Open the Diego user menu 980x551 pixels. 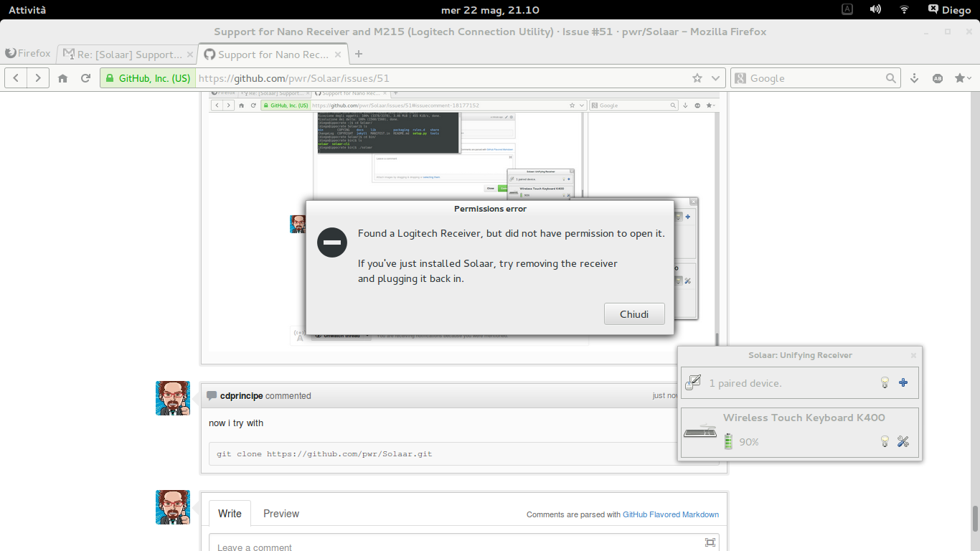point(950,9)
